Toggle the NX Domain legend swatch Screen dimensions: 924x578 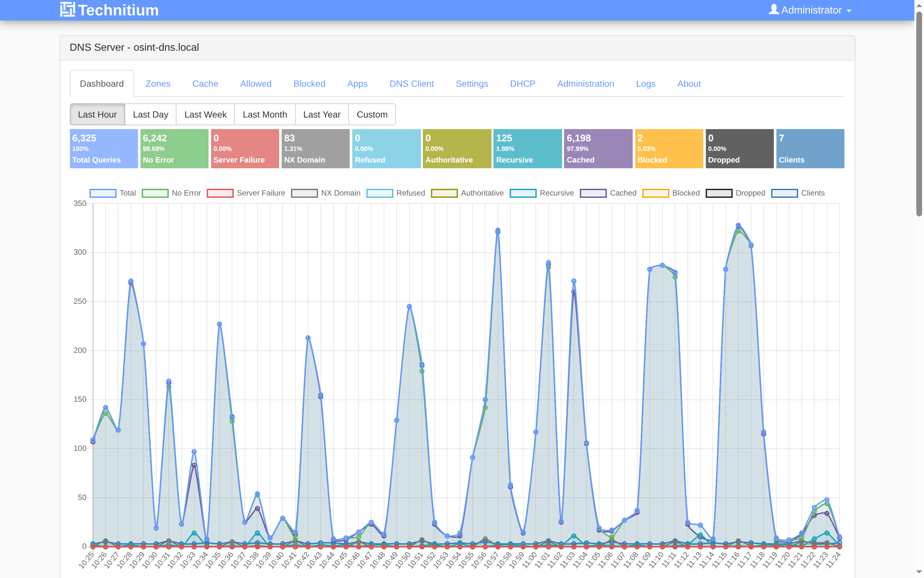(x=304, y=193)
